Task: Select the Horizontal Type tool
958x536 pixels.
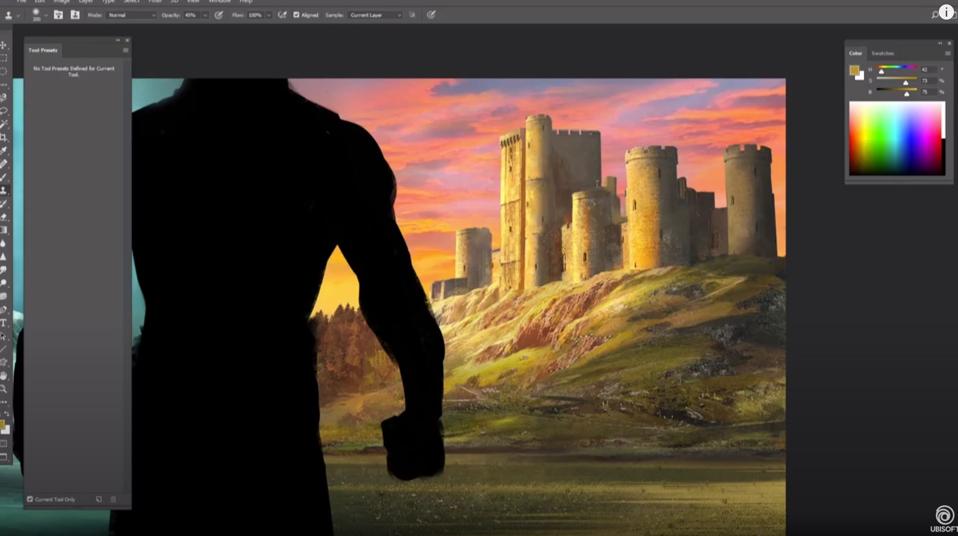Action: [4, 323]
